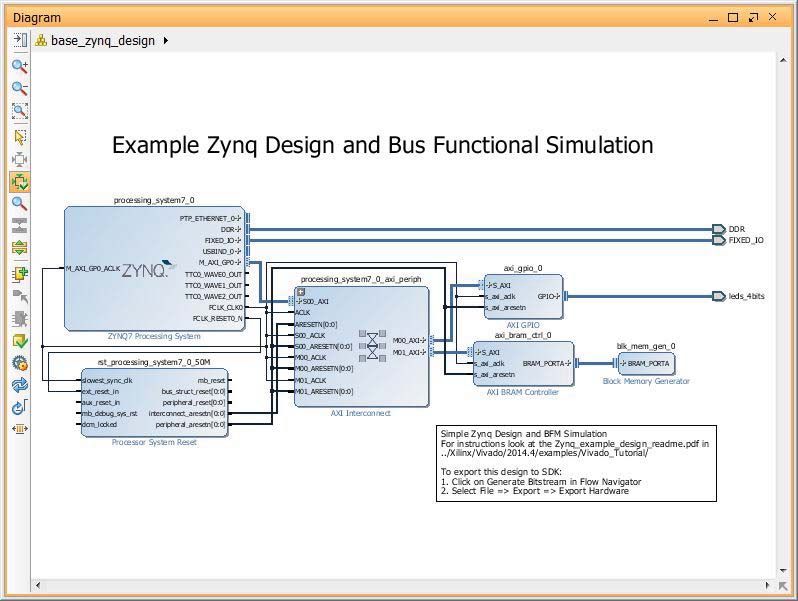Float the Diagram window
Viewport: 798px width, 601px height.
[753, 17]
